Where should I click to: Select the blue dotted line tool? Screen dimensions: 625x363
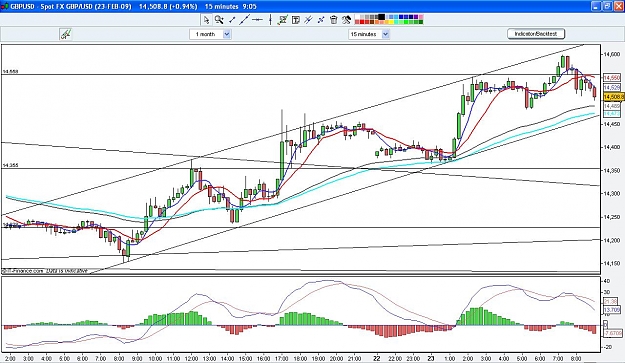pyautogui.click(x=321, y=20)
